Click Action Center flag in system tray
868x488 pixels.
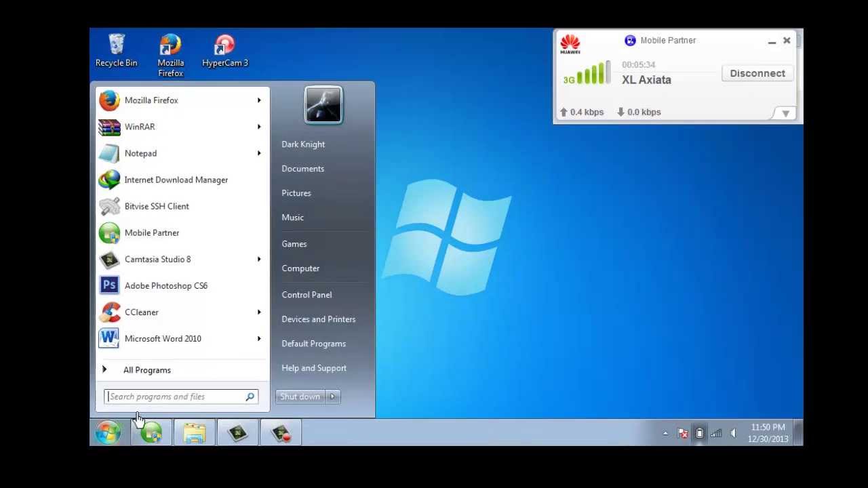click(683, 433)
